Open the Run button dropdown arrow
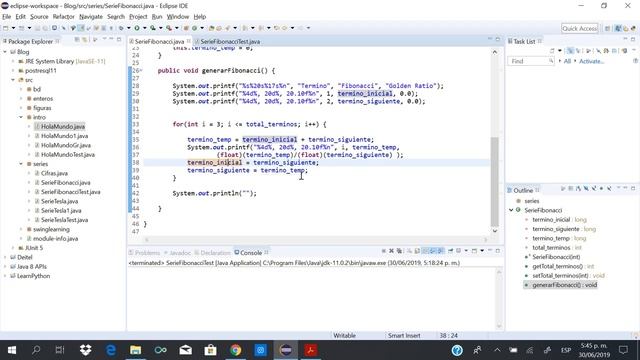640x360 pixels. tap(144, 28)
